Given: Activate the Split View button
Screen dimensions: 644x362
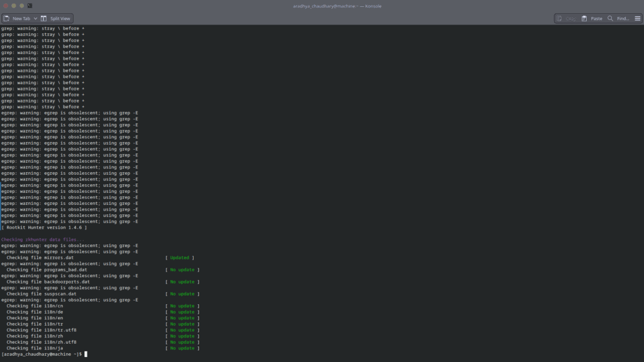Looking at the screenshot, I should click(x=56, y=18).
